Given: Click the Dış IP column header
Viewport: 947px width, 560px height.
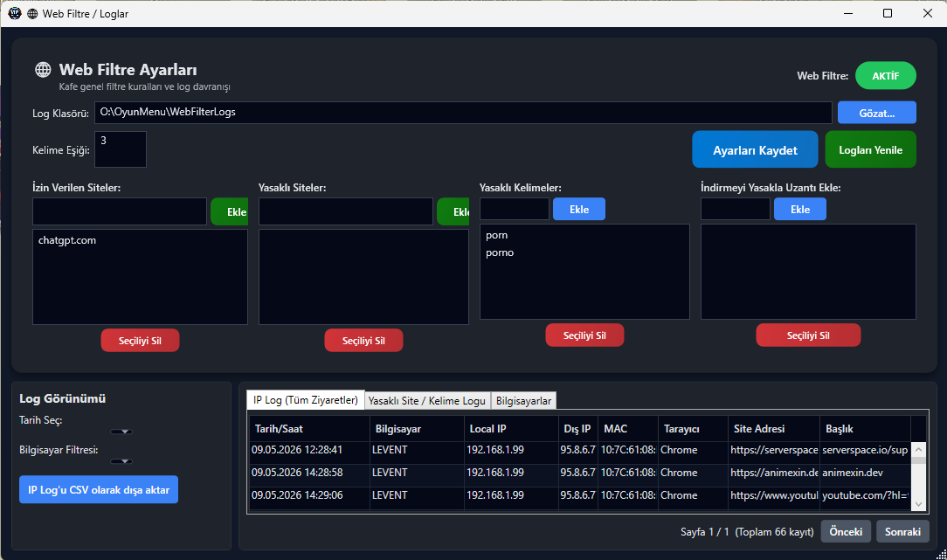Looking at the screenshot, I should [x=578, y=429].
